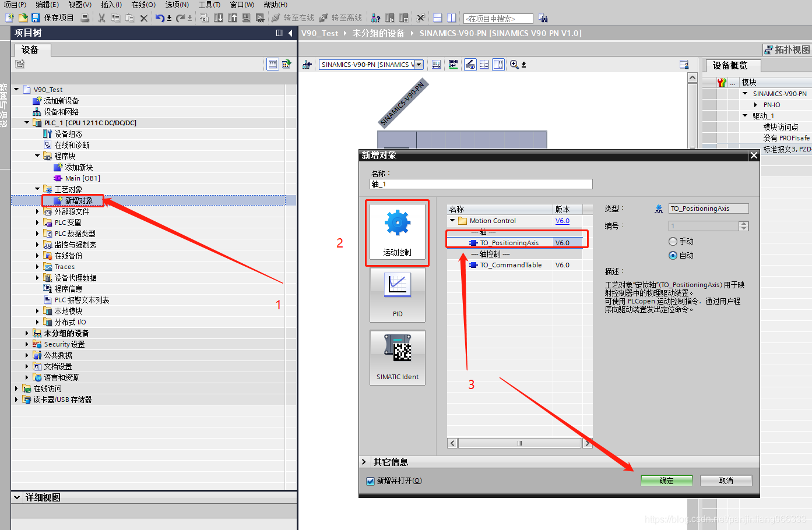Open the 项目(P) menu

tap(15, 5)
